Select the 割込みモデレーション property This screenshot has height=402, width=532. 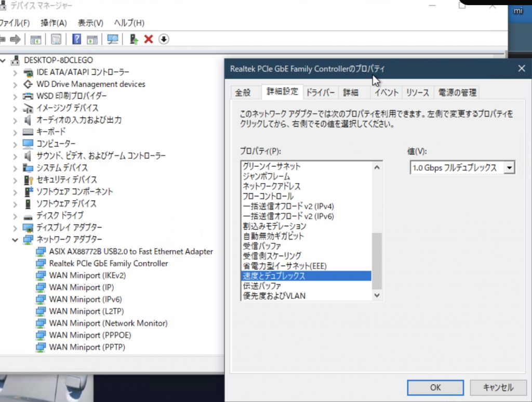tap(306, 226)
